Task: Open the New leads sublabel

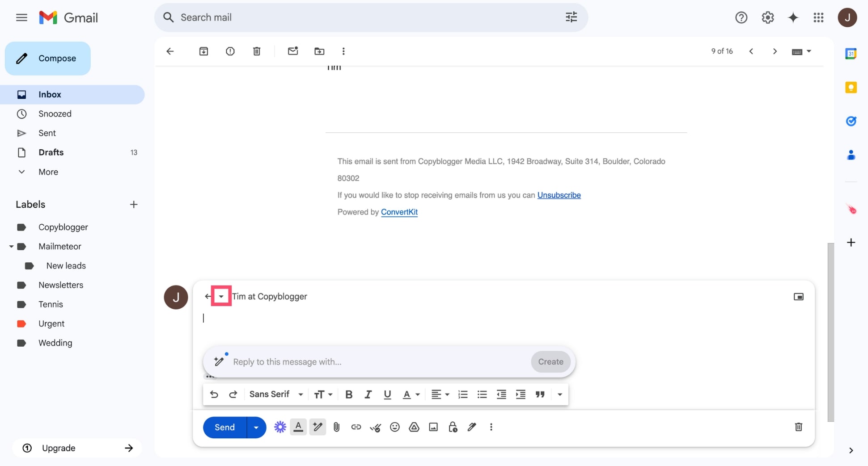Action: click(66, 266)
